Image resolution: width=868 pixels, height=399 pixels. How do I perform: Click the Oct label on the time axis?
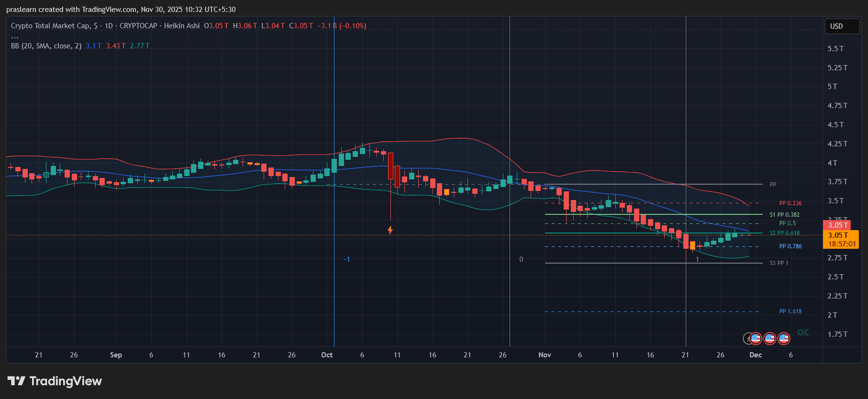pyautogui.click(x=327, y=355)
